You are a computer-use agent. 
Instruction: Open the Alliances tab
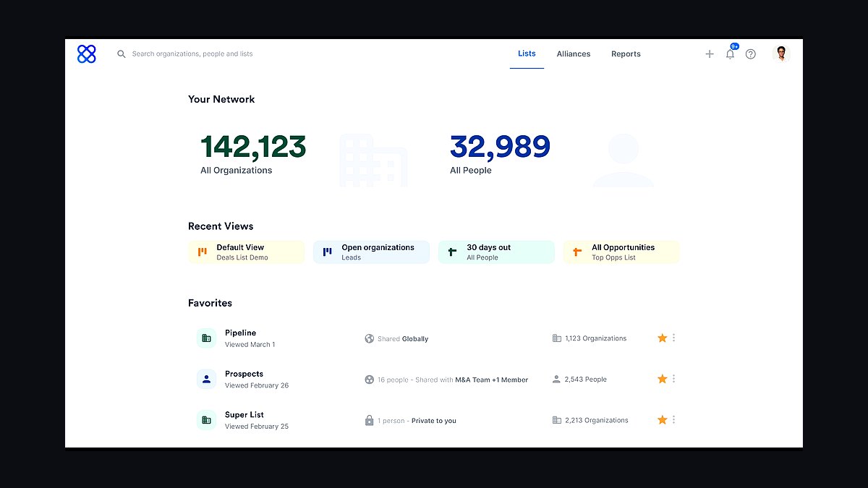tap(574, 54)
